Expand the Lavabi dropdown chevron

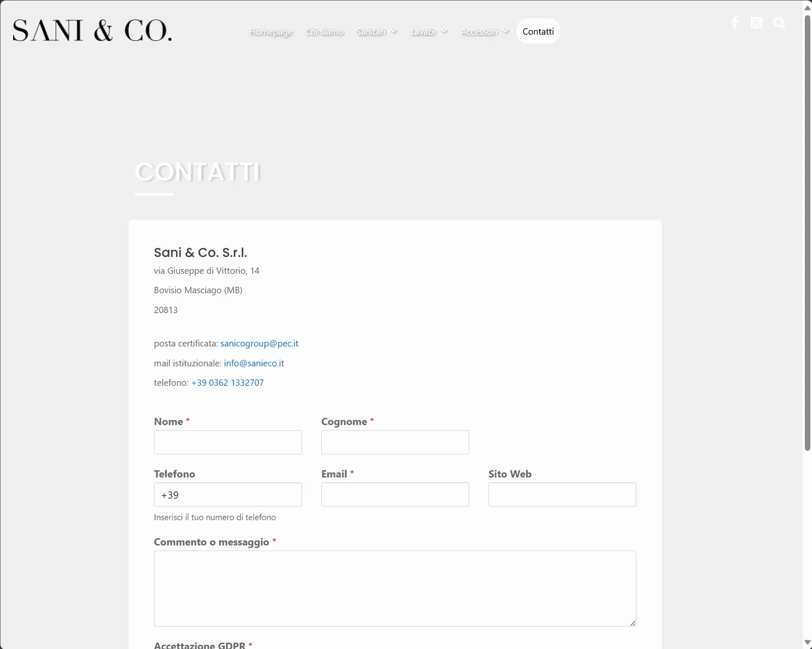(444, 31)
